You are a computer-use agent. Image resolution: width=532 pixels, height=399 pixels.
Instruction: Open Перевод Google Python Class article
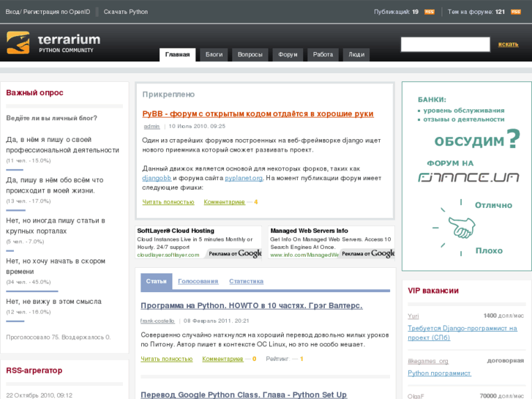click(x=244, y=395)
